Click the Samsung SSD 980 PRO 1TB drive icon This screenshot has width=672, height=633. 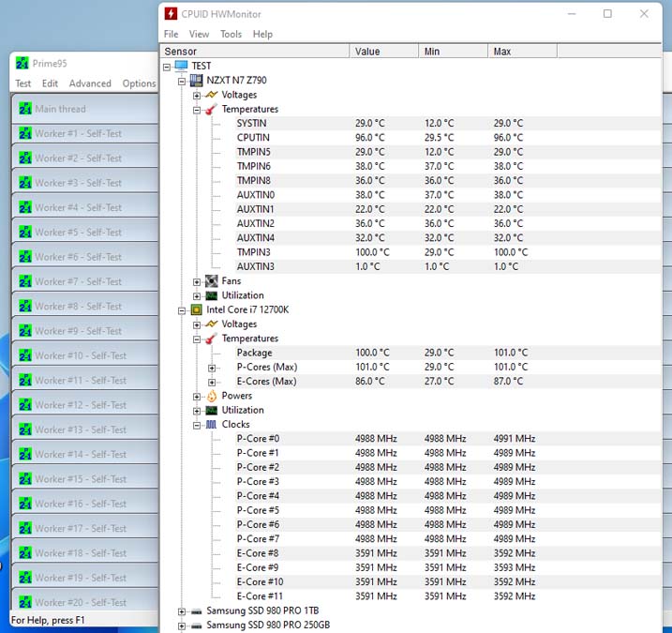[196, 611]
